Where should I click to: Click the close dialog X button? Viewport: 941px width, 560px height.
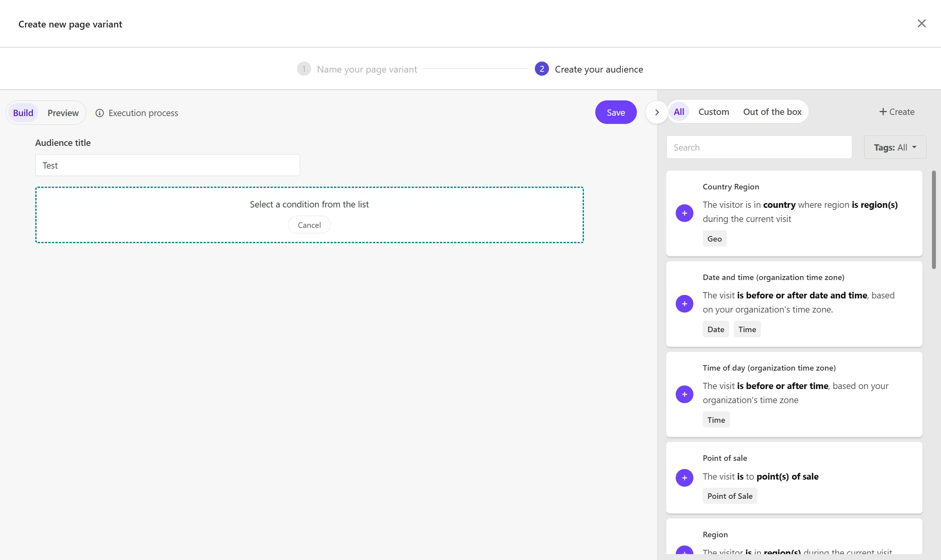pos(922,24)
